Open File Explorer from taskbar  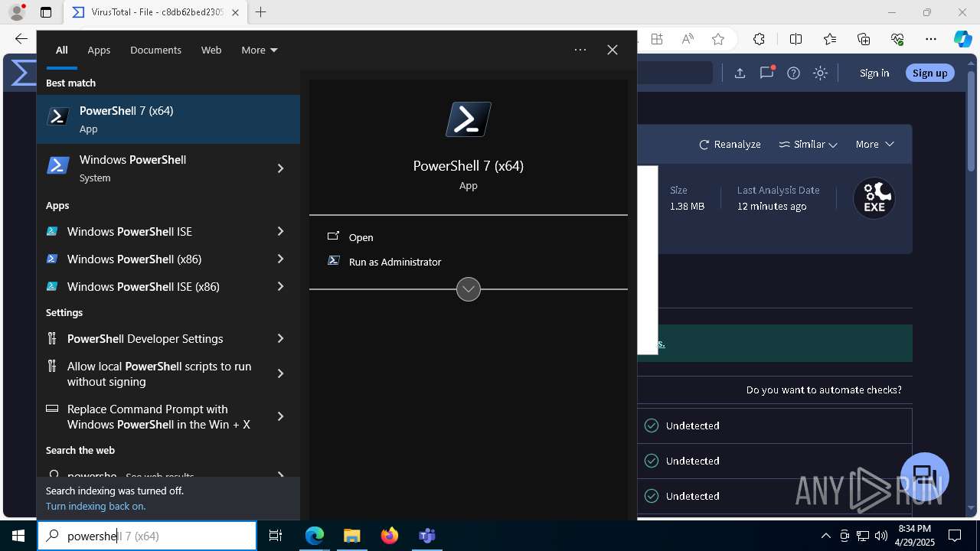click(351, 536)
